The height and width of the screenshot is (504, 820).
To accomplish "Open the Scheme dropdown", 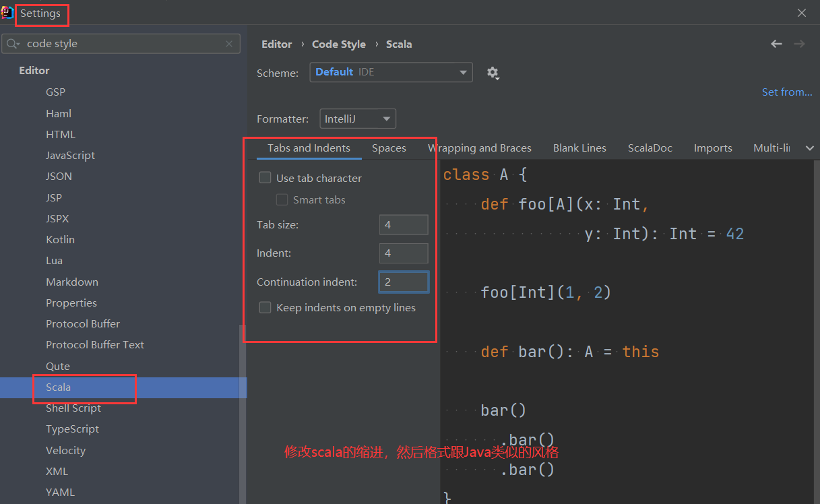I will click(391, 72).
